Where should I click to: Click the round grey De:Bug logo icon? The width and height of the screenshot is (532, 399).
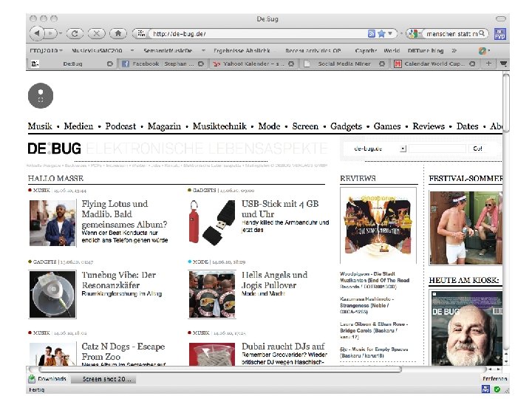(x=41, y=95)
